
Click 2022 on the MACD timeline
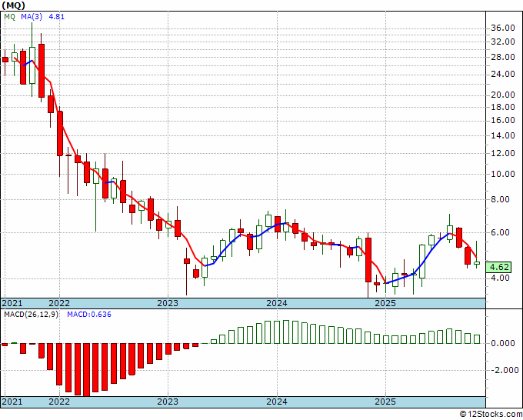(59, 402)
